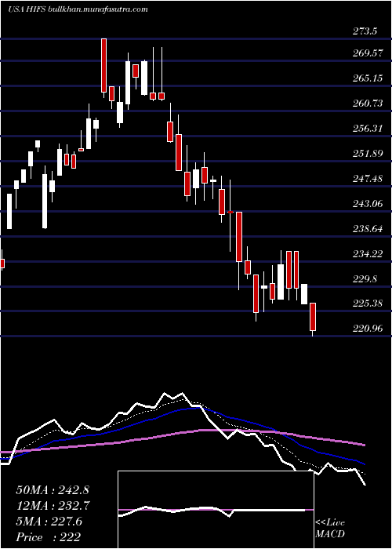
Task: Click the 220.96 price axis label
Action: coord(368,329)
